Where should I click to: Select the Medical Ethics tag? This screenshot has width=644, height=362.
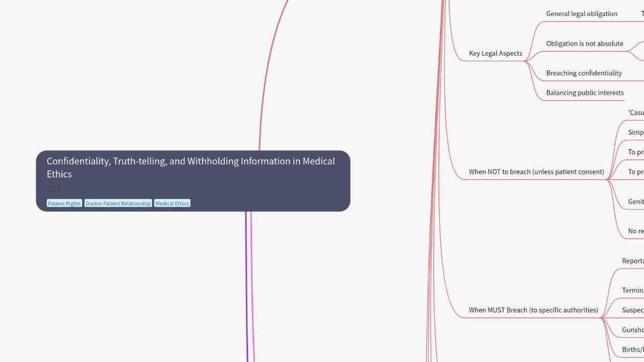(172, 204)
